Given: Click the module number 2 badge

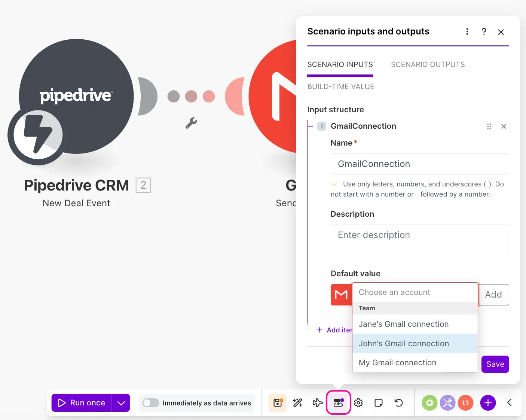Looking at the screenshot, I should click(x=143, y=185).
